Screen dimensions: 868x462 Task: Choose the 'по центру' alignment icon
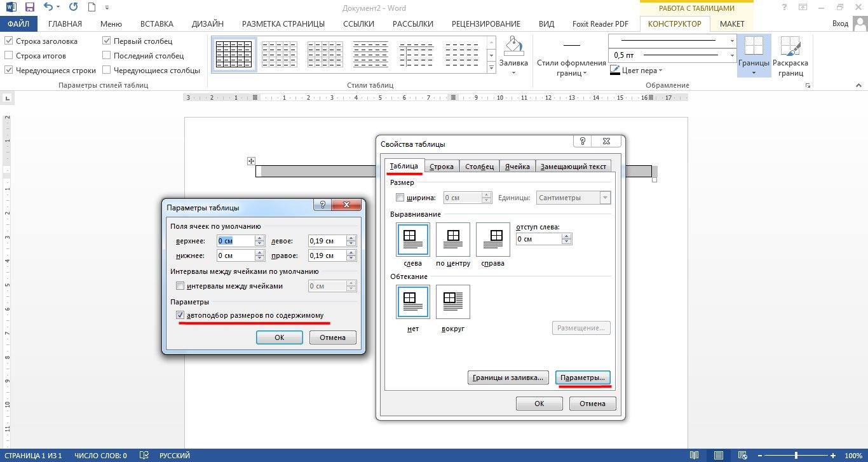(x=453, y=240)
